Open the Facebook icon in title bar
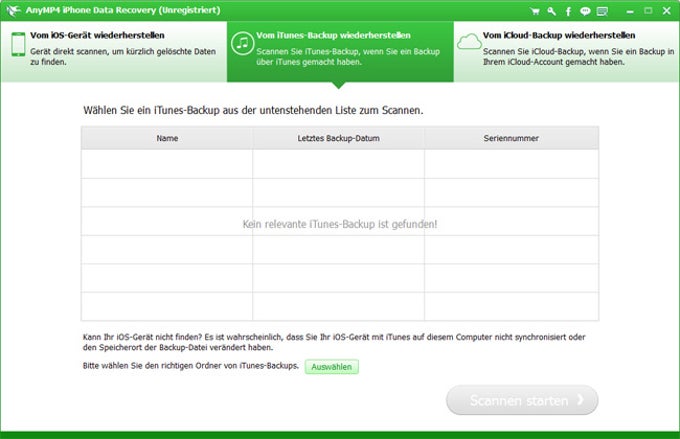The width and height of the screenshot is (680, 439). point(568,11)
